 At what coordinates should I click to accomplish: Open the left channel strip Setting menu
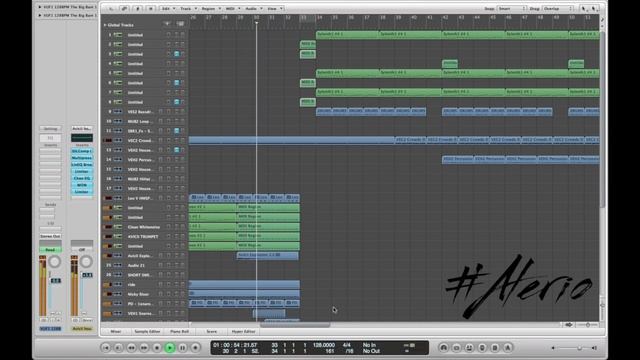tap(50, 129)
